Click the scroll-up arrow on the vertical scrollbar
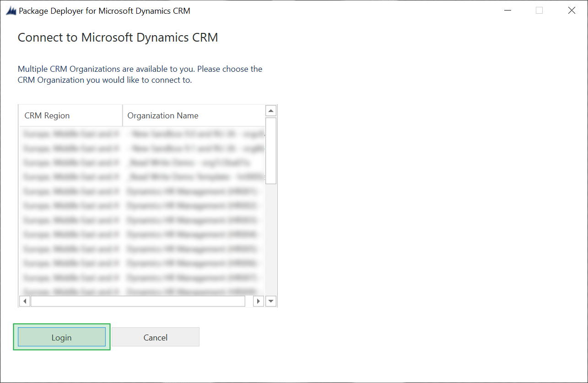 [270, 110]
